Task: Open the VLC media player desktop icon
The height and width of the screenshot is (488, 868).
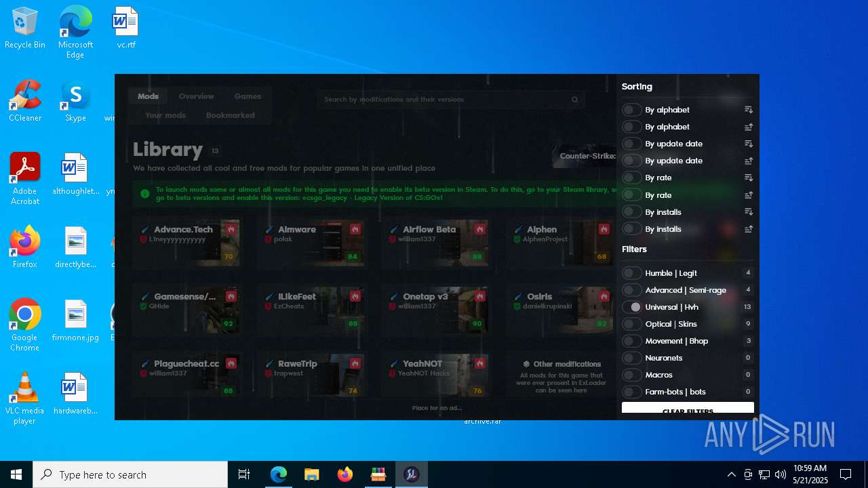Action: 24,399
